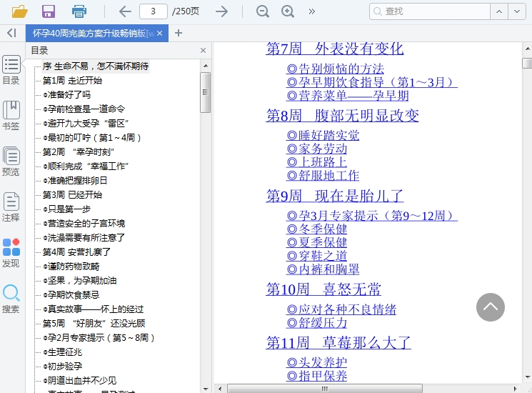This screenshot has height=393, width=532.
Task: Close the 目录 outline panel
Action: 204,51
